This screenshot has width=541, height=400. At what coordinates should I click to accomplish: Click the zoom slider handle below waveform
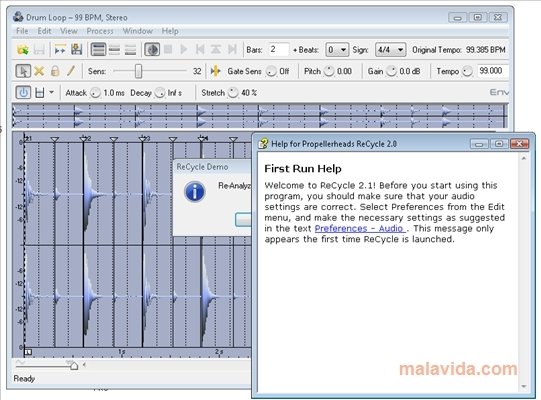pyautogui.click(x=74, y=366)
